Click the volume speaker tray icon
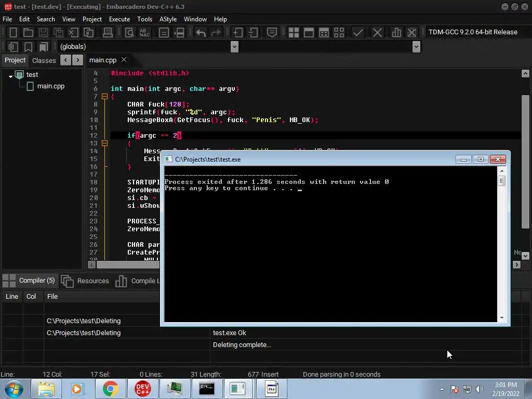 (479, 389)
